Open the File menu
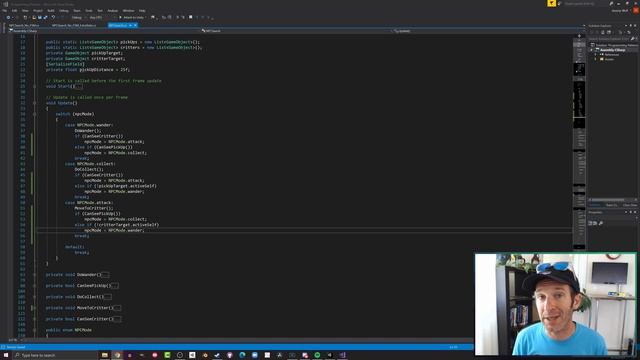The image size is (640, 360). point(5,11)
